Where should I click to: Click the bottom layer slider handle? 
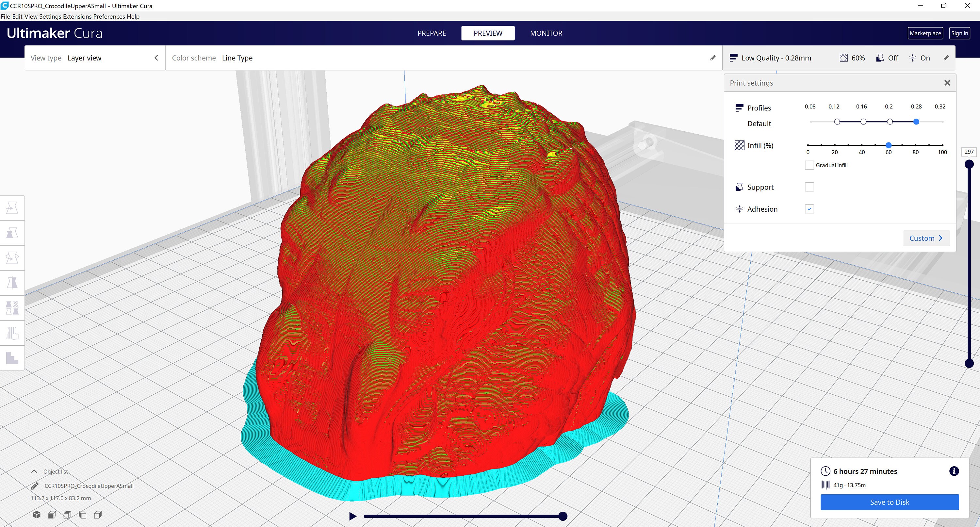click(x=969, y=363)
